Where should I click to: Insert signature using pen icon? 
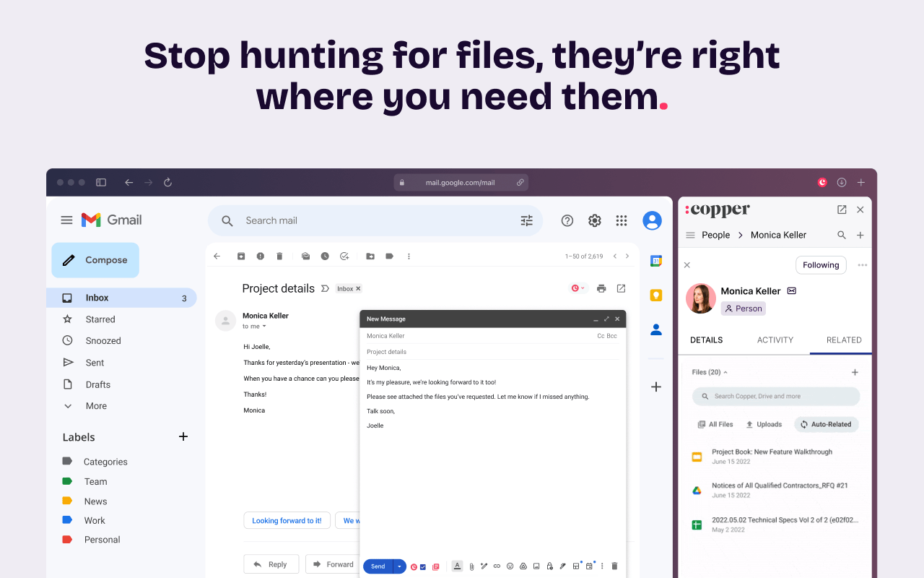coord(562,566)
